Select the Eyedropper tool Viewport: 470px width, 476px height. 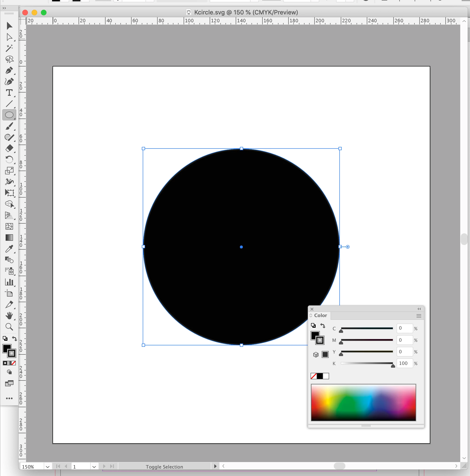click(x=9, y=249)
